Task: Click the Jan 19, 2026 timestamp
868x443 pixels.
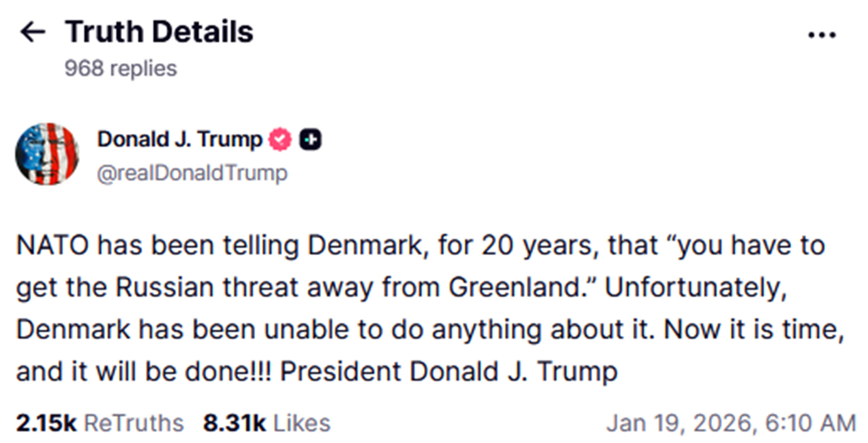Action: pyautogui.click(x=731, y=422)
